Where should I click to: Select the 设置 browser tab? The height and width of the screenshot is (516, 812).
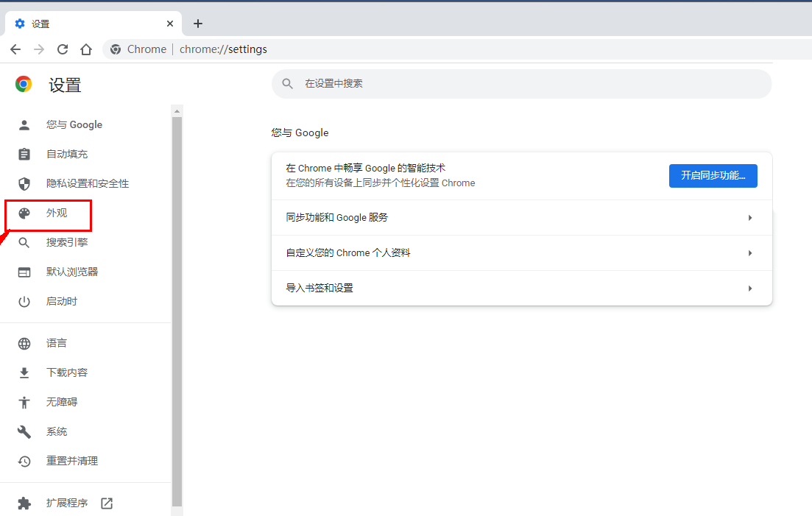[93, 24]
